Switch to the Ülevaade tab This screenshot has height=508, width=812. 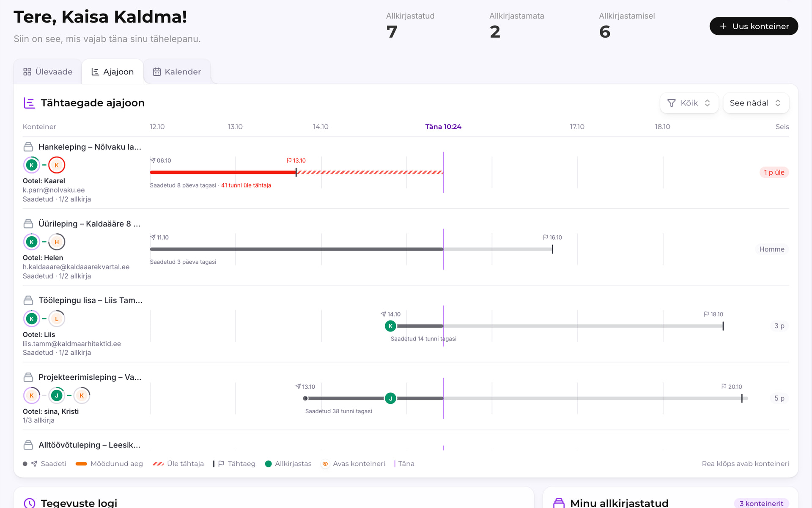pos(48,72)
